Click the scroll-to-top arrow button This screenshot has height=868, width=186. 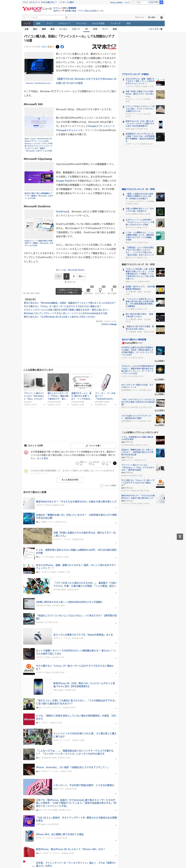(x=180, y=536)
